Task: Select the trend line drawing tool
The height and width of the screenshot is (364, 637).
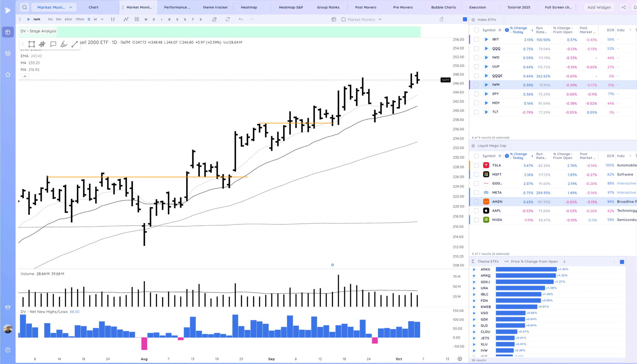Action: click(75, 44)
